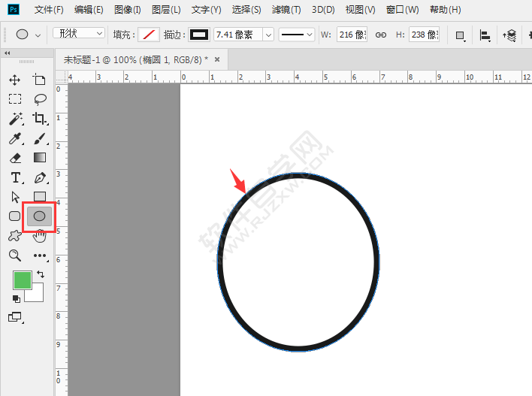532x396 pixels.
Task: Select the Type tool
Action: tap(16, 177)
